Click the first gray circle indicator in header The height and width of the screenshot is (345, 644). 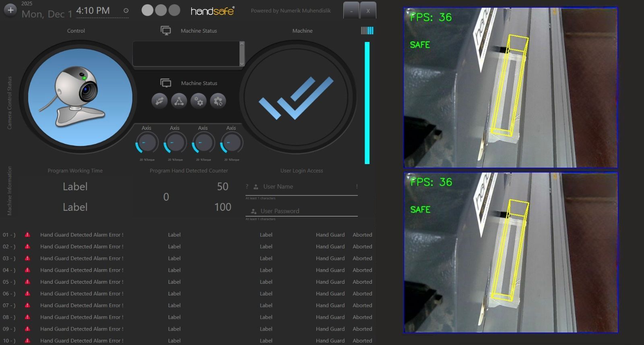click(x=147, y=10)
